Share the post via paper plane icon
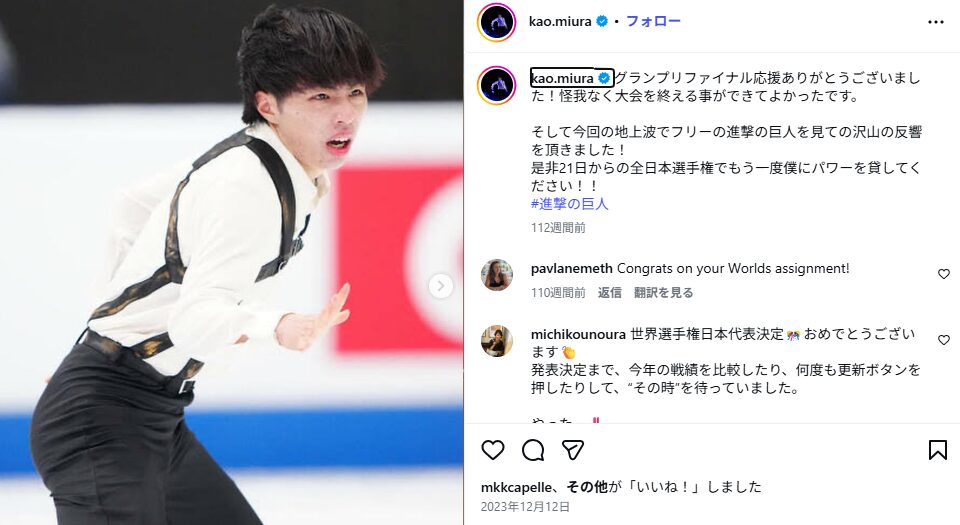 pos(572,450)
